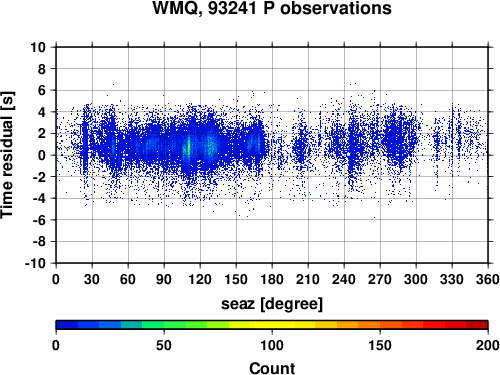Viewport: 500px width, 375px height.
Task: Click the x-axis tick label 270
Action: tap(380, 279)
